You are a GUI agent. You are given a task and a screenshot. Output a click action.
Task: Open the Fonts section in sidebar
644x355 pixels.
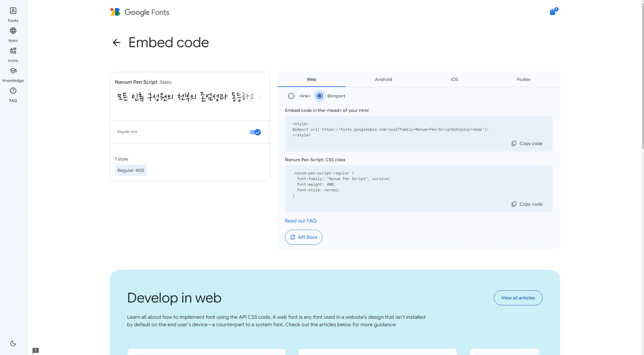tap(13, 15)
